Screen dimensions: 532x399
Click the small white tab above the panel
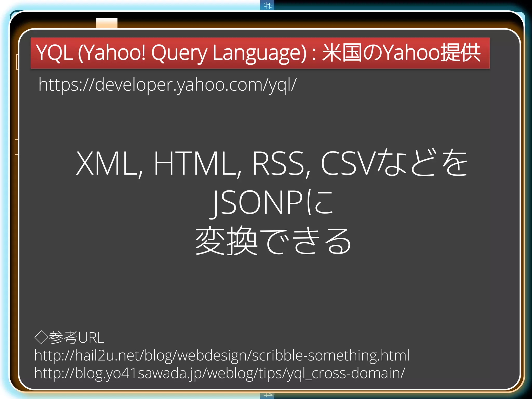pyautogui.click(x=107, y=23)
